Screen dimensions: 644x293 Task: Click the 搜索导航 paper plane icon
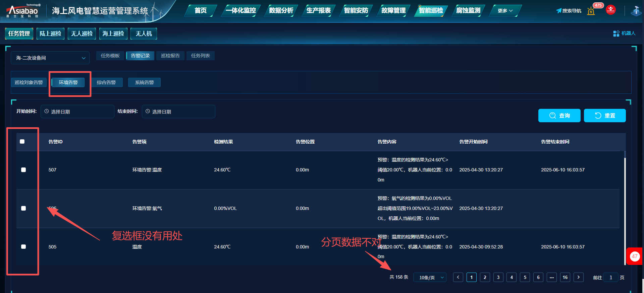(559, 11)
